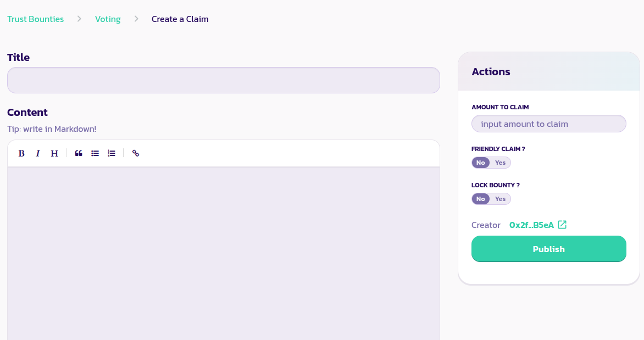This screenshot has width=644, height=340.
Task: Focus the Title input field
Action: (223, 80)
